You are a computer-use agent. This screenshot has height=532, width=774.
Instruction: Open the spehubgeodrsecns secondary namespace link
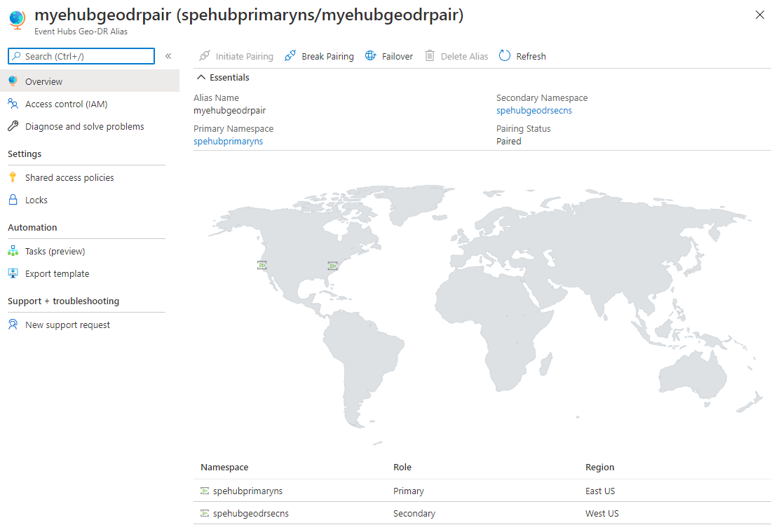534,110
